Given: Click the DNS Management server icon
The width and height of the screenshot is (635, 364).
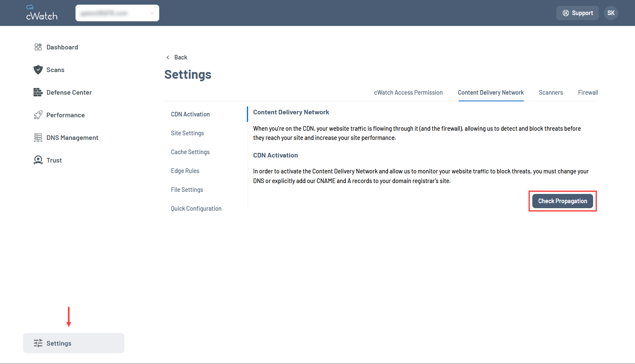Looking at the screenshot, I should click(38, 137).
